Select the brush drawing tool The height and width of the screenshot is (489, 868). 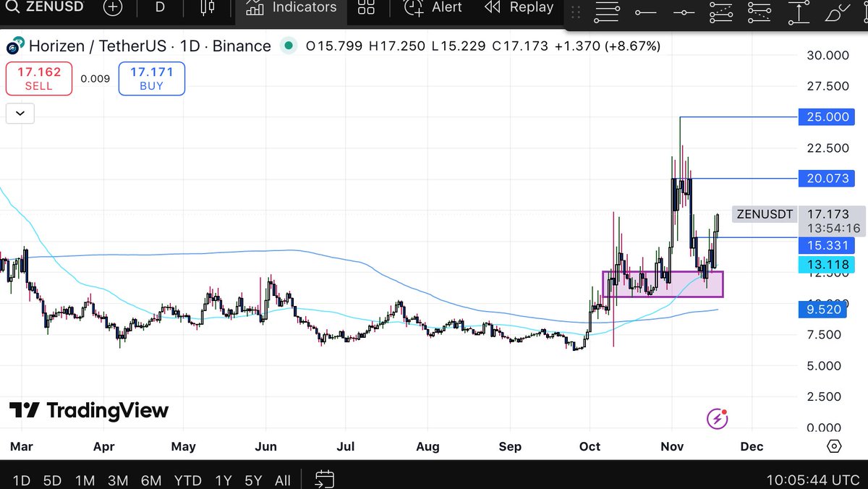click(837, 12)
